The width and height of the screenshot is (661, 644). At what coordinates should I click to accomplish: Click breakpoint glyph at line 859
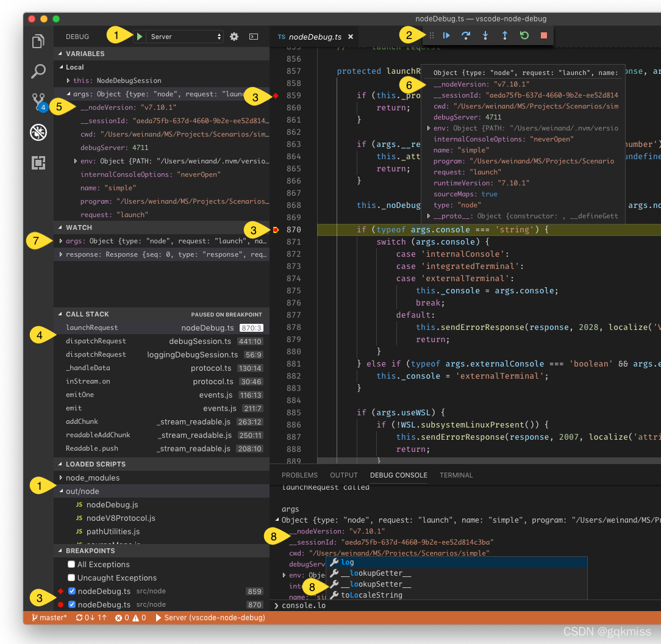(276, 96)
